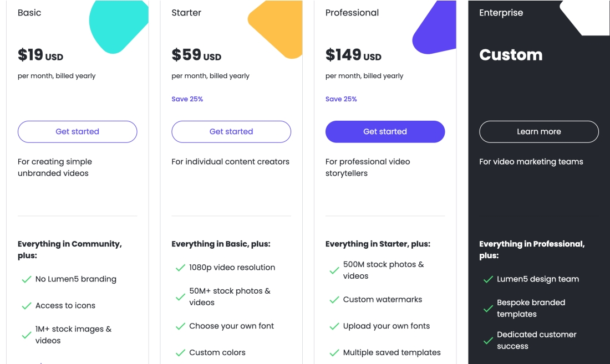Open Learn more for the Enterprise plan
This screenshot has height=364, width=610.
click(x=539, y=132)
